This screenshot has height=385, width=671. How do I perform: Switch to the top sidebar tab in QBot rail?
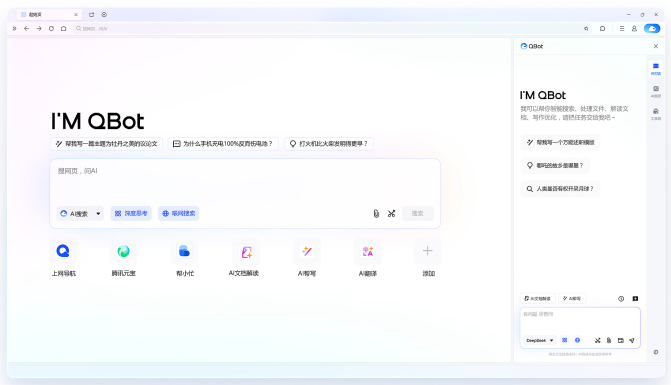point(656,68)
